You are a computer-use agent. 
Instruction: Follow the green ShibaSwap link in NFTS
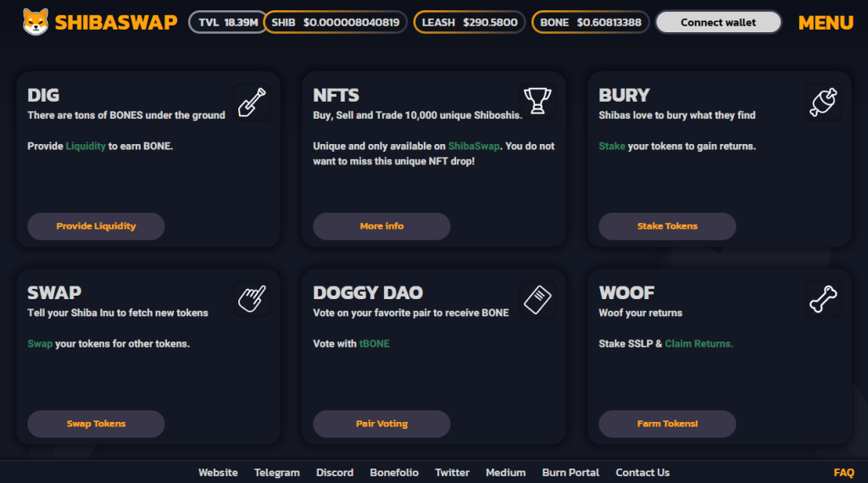coord(474,146)
